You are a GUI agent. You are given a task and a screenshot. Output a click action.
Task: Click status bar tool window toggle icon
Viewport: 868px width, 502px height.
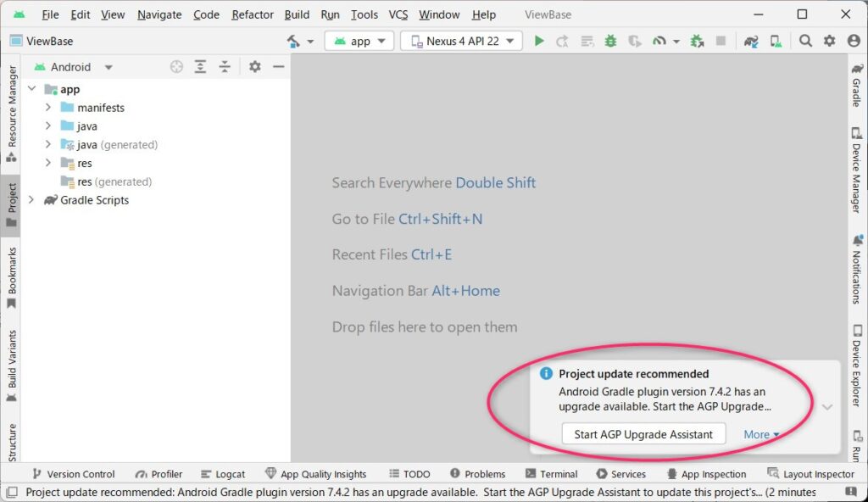click(x=12, y=492)
